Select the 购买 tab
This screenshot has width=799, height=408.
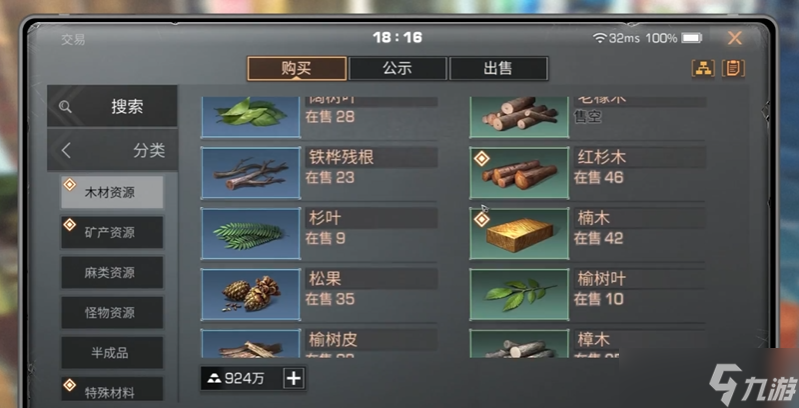tap(297, 68)
